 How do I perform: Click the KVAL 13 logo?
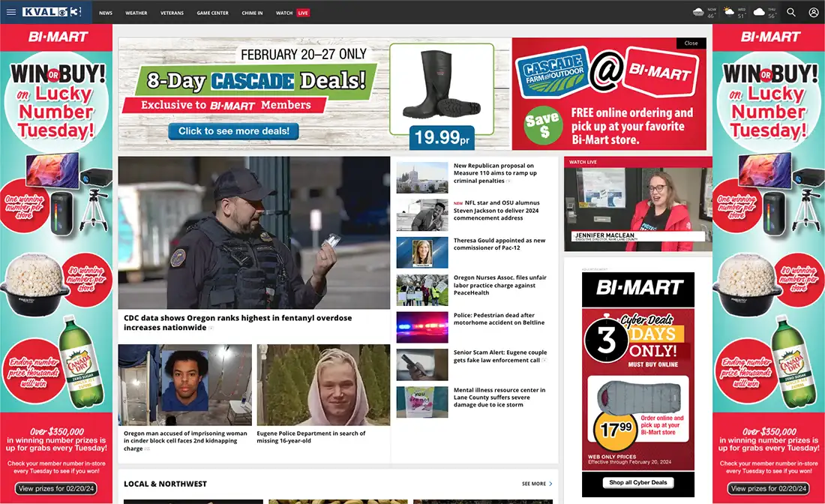click(52, 12)
